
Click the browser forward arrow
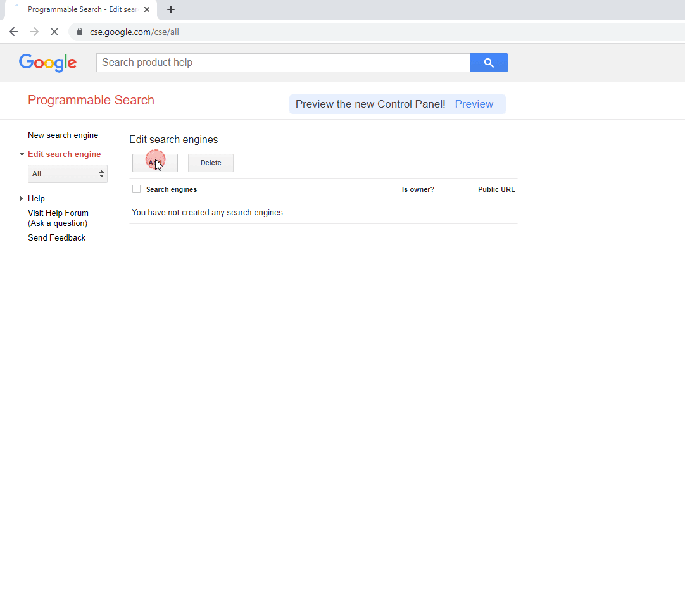point(34,32)
